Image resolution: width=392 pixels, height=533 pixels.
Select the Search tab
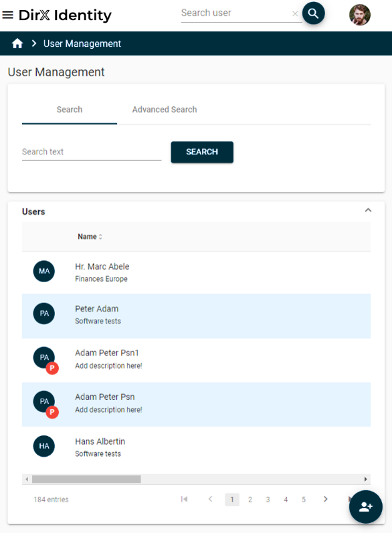point(70,110)
